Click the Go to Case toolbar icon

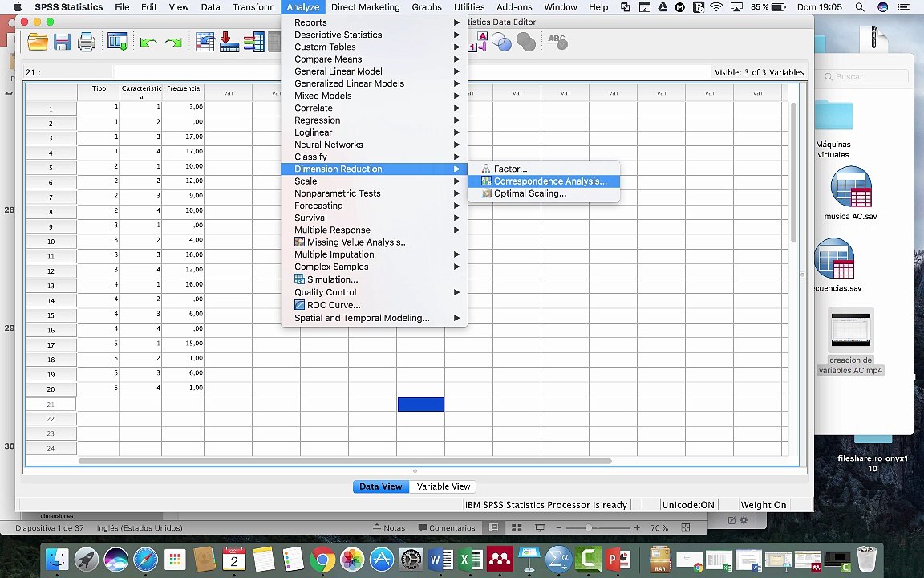205,42
